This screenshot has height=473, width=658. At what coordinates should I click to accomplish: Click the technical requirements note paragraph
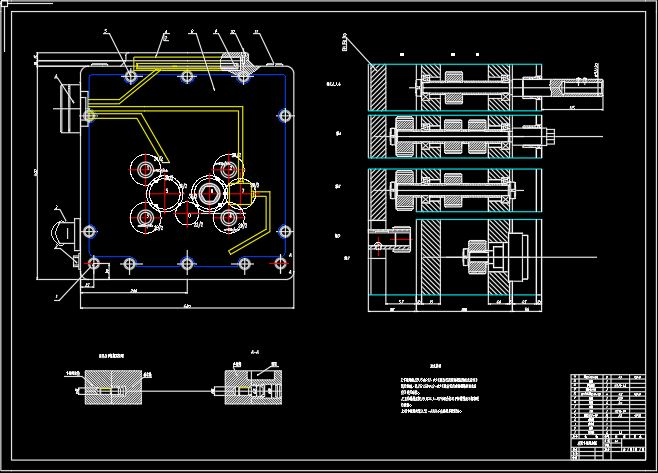click(440, 395)
